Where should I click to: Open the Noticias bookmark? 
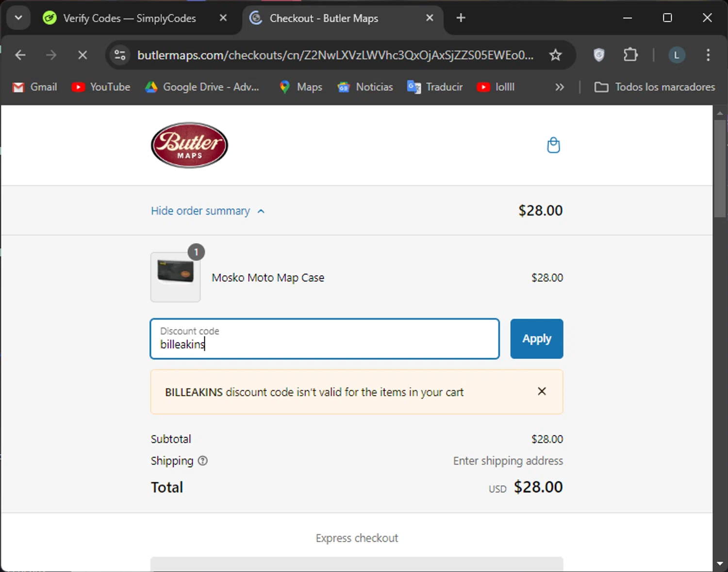[365, 87]
